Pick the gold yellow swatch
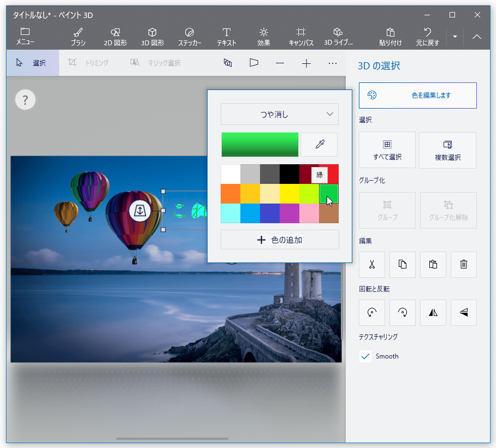 coord(250,194)
